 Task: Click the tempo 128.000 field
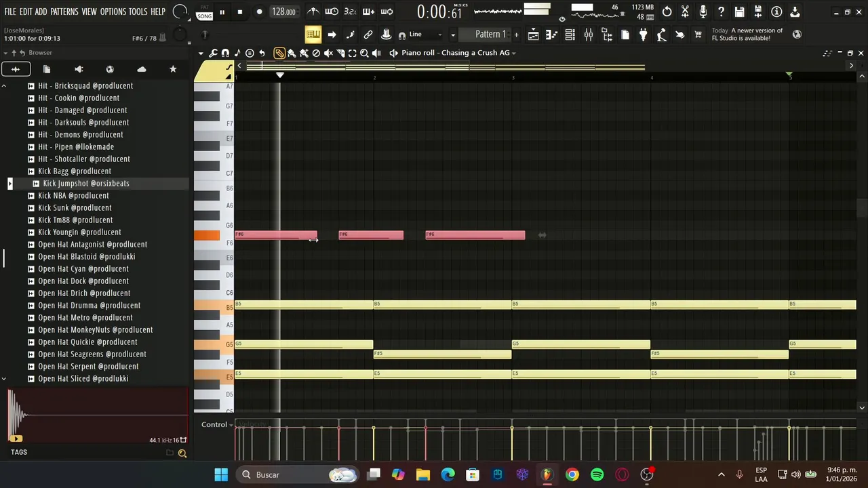pyautogui.click(x=283, y=12)
